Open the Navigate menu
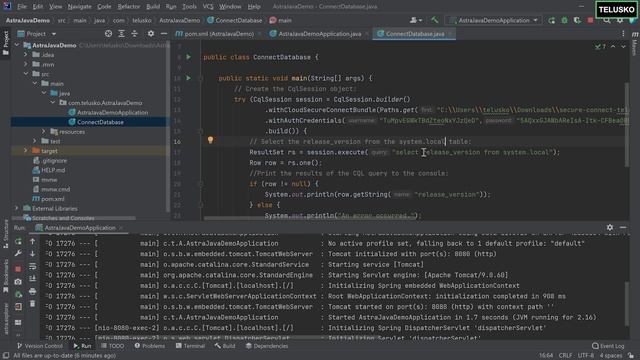 tap(79, 7)
